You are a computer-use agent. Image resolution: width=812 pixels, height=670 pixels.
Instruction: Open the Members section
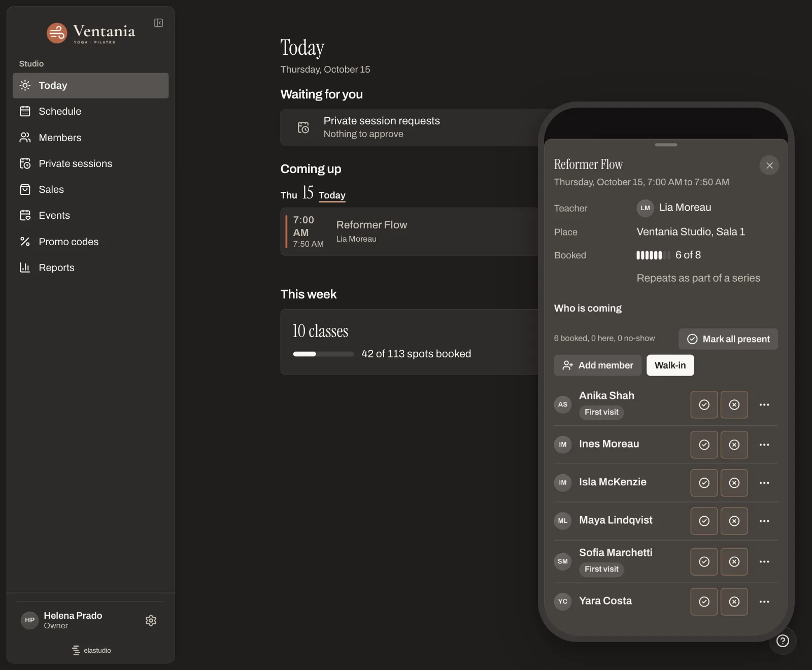tap(91, 138)
